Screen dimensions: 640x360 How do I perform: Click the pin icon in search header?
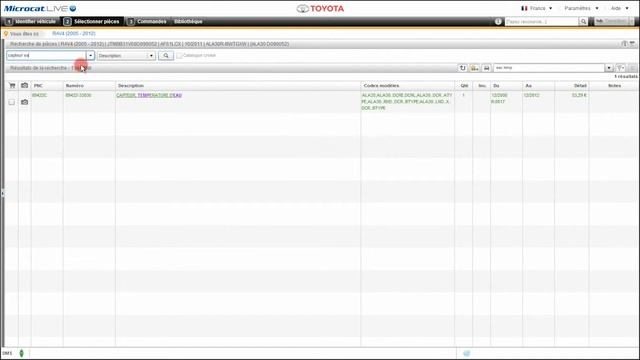click(x=632, y=44)
